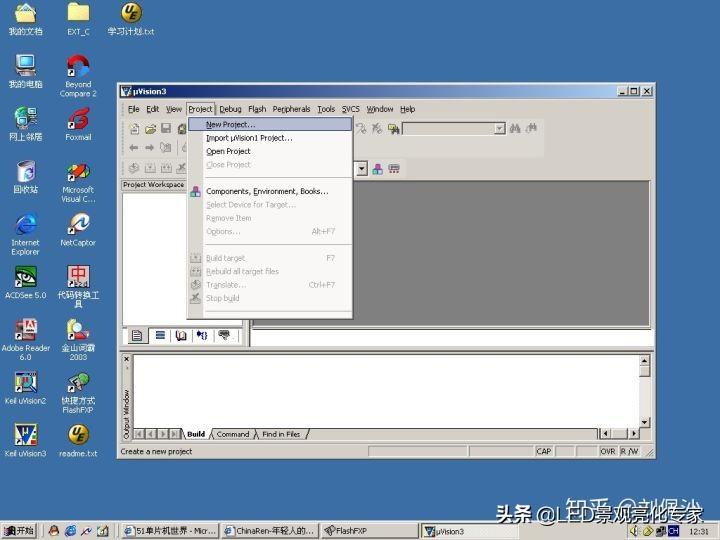
Task: Click the Save floppy disk toolbar icon
Action: (166, 129)
